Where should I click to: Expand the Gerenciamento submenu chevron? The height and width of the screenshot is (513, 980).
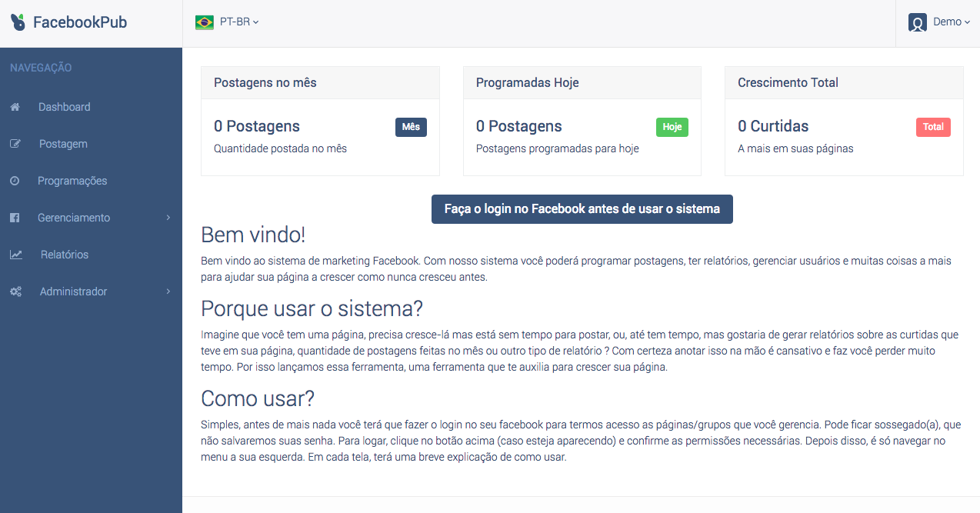pyautogui.click(x=168, y=218)
